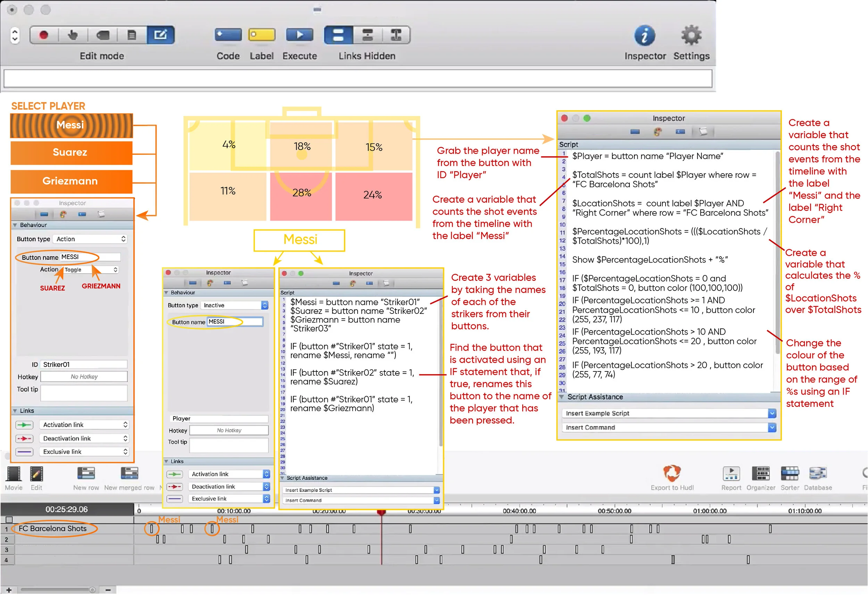Screen dimensions: 868x595
Task: Collapse the Script Assistance section on right
Action: [x=561, y=397]
